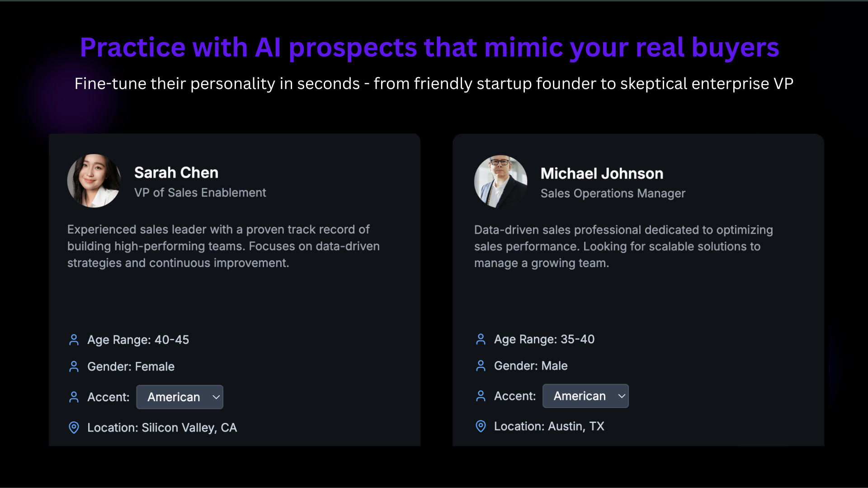Open Sarah Chen's American accent dropdown
The height and width of the screenshot is (488, 868).
pyautogui.click(x=179, y=397)
